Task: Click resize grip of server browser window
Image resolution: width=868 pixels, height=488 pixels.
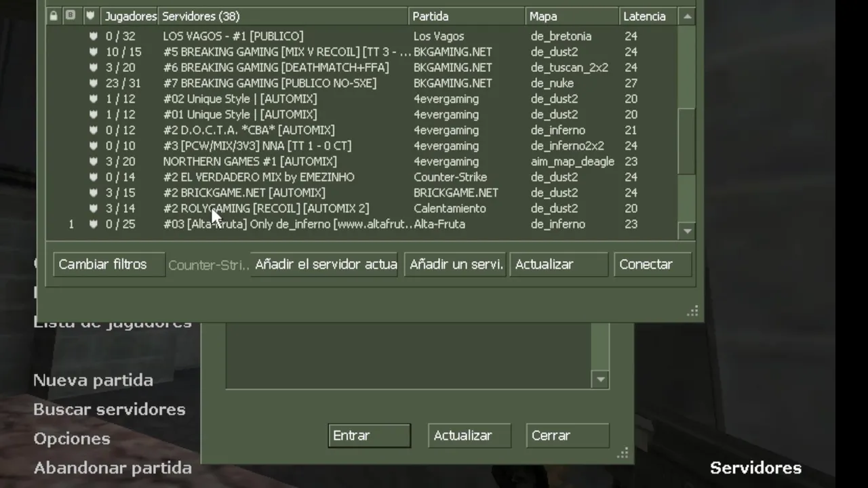Action: click(692, 311)
